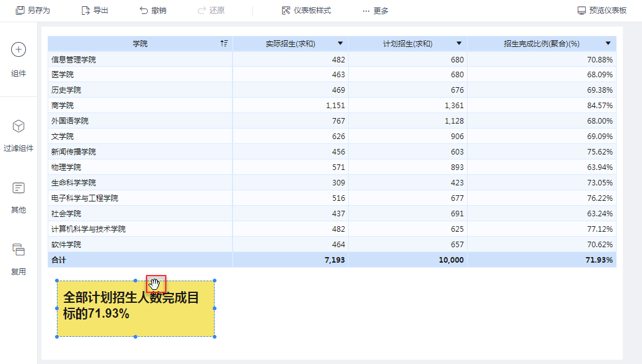Select the 外国语学院 cell
Image resolution: width=642 pixels, height=364 pixels.
coord(140,121)
